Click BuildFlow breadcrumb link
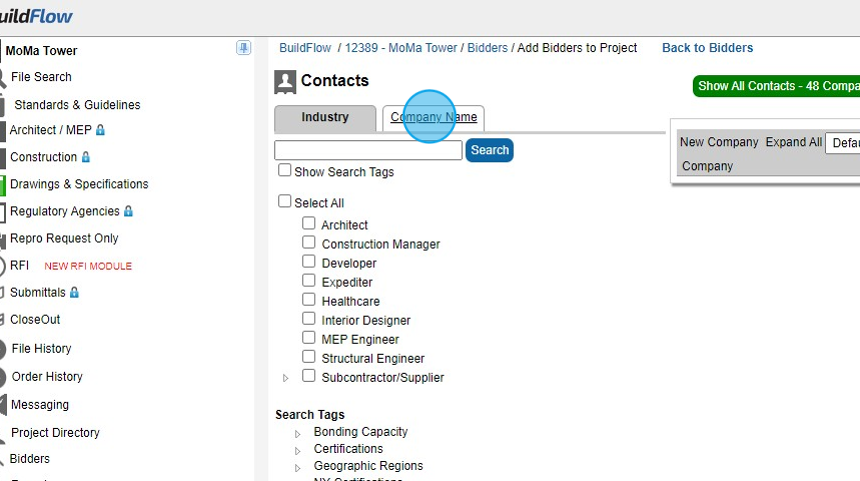The image size is (860, 481). point(305,48)
